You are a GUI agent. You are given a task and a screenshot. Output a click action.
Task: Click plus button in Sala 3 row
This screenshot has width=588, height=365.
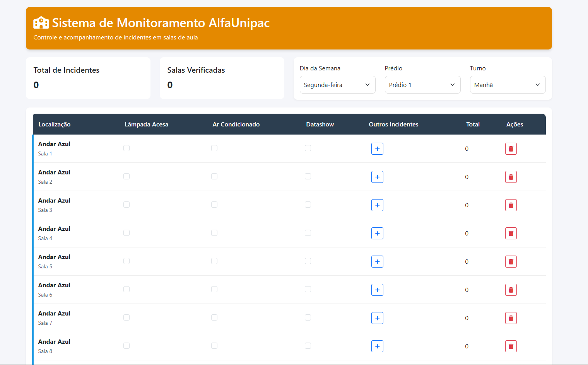tap(377, 205)
